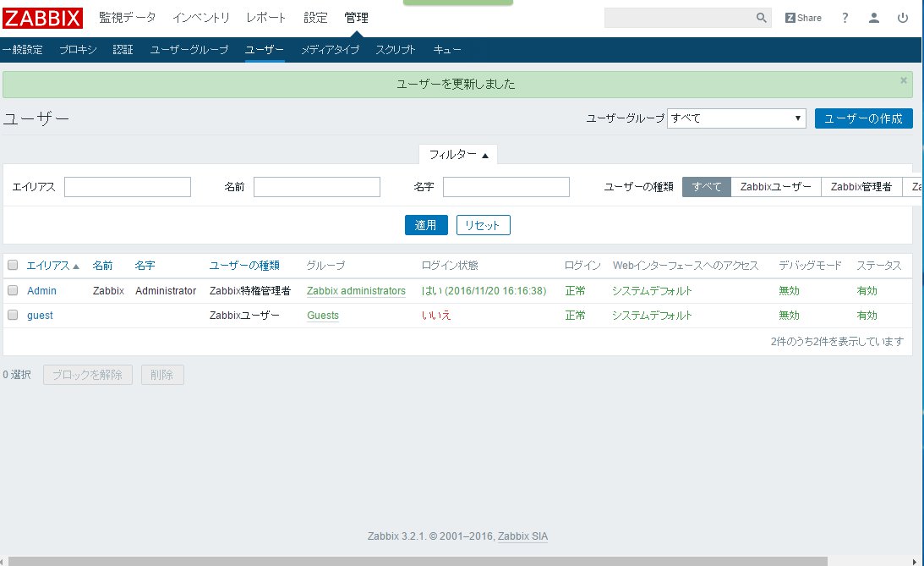Click the リセット filter button
This screenshot has height=566, width=924.
click(x=484, y=225)
